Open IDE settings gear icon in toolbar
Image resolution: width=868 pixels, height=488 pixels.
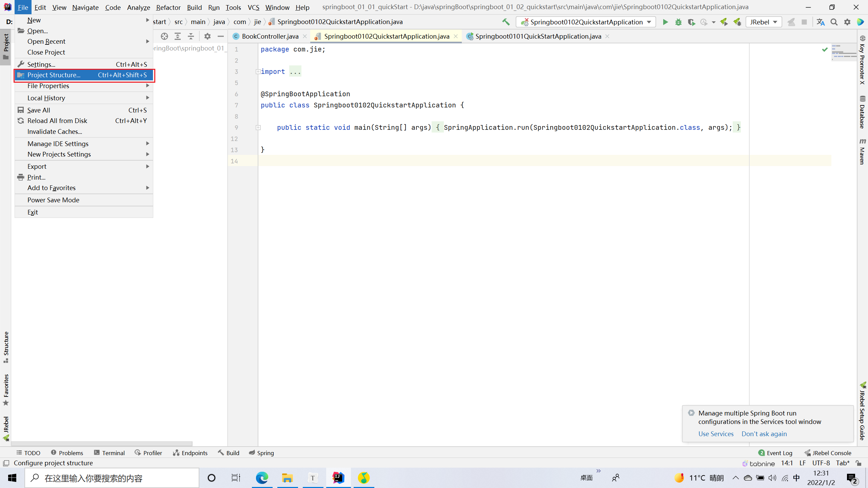click(x=847, y=22)
